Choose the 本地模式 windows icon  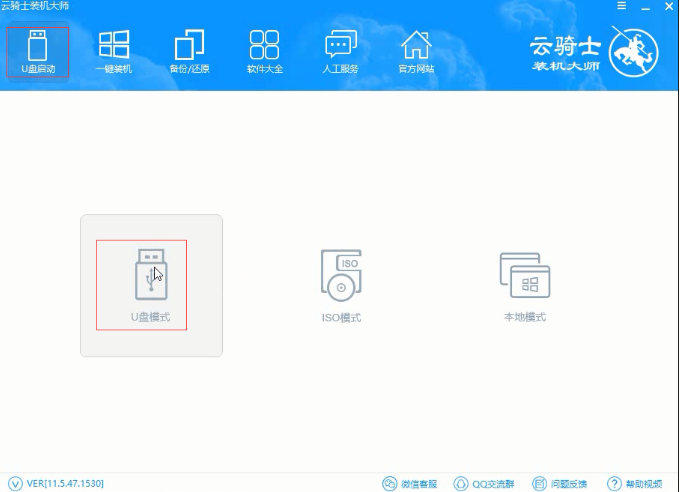(525, 275)
